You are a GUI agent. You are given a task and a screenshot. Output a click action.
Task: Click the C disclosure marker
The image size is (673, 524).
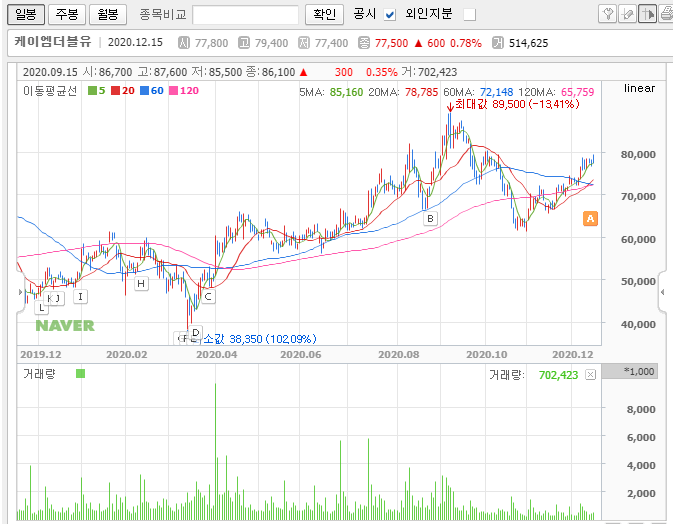coord(208,296)
